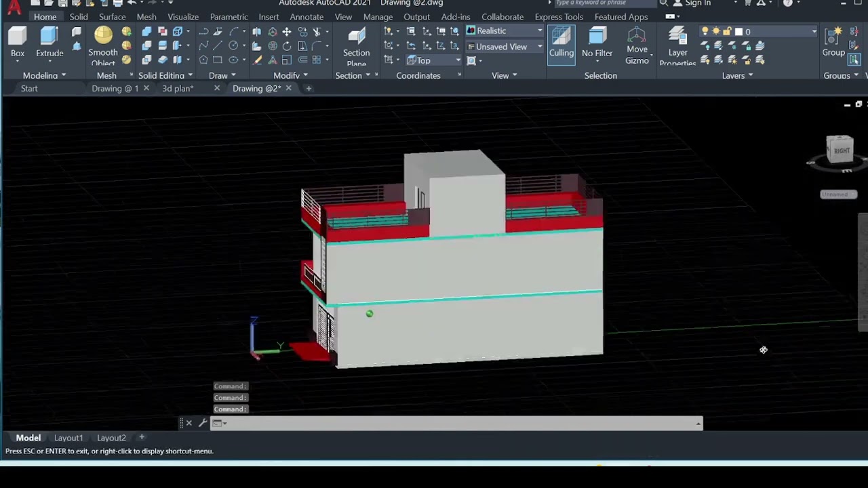Click the Group objects tool

pyautogui.click(x=833, y=42)
